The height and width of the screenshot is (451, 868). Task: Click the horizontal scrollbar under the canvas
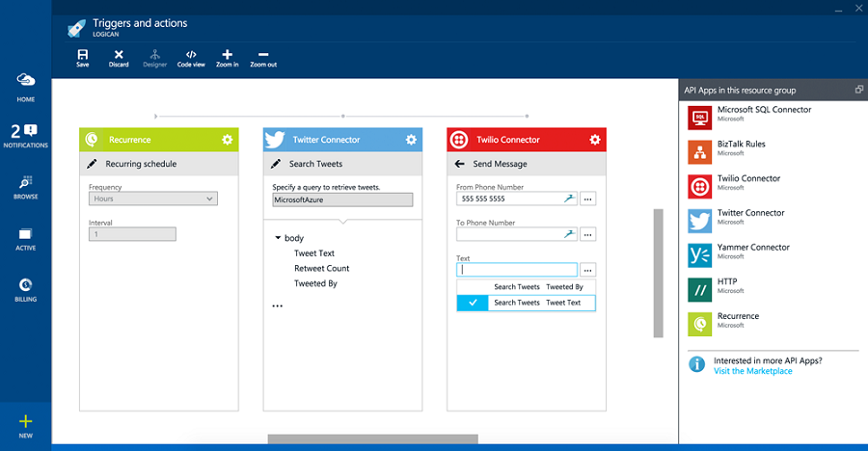point(372,438)
